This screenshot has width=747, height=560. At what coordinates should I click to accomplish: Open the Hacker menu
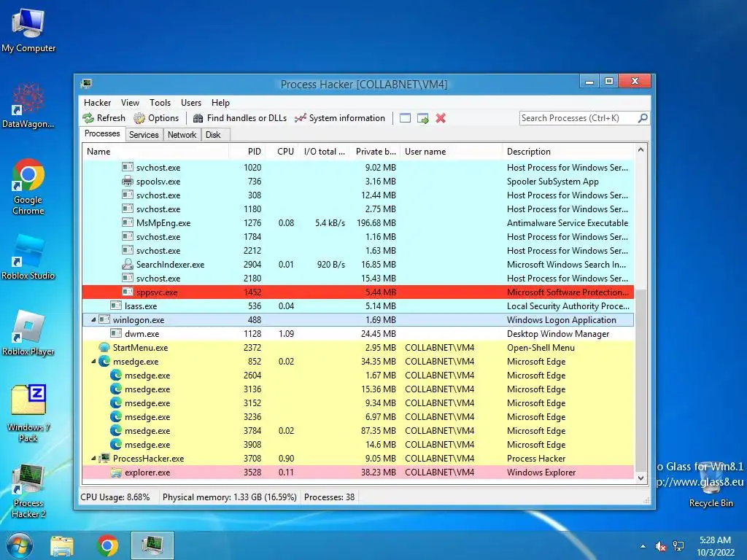point(97,103)
